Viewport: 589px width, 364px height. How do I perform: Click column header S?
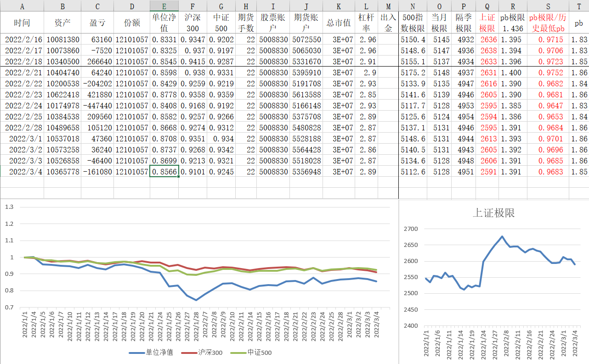tap(548, 6)
